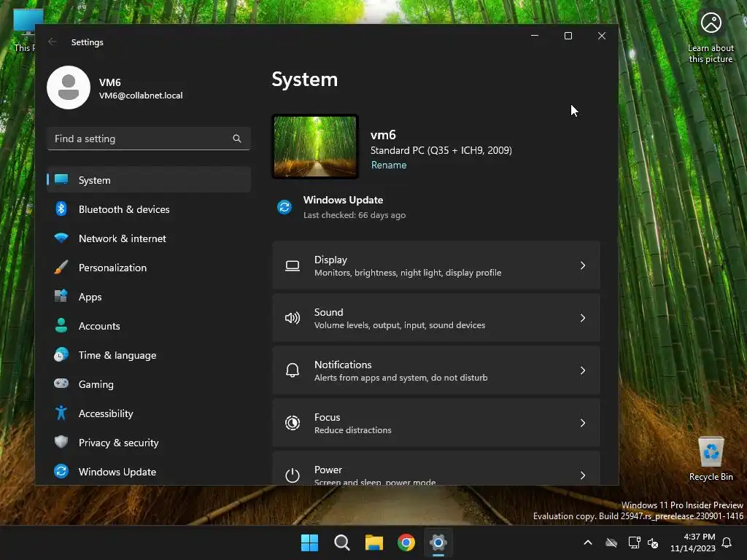
Task: Expand the Power settings chevron
Action: tap(583, 475)
